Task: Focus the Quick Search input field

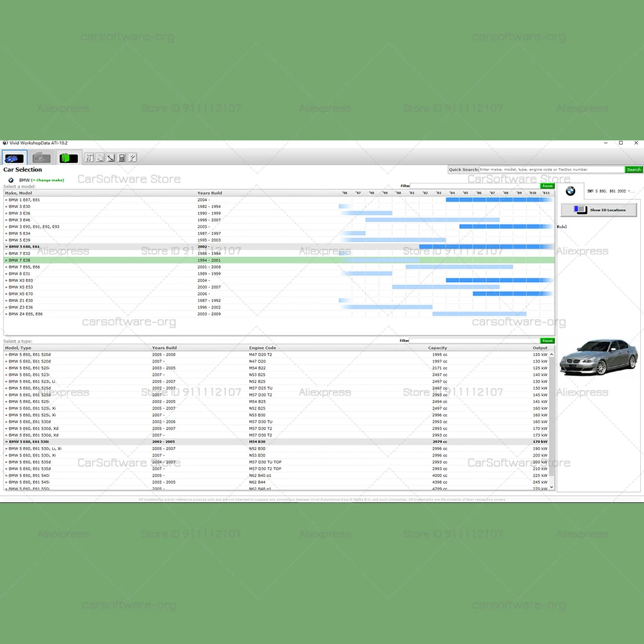Action: [552, 169]
